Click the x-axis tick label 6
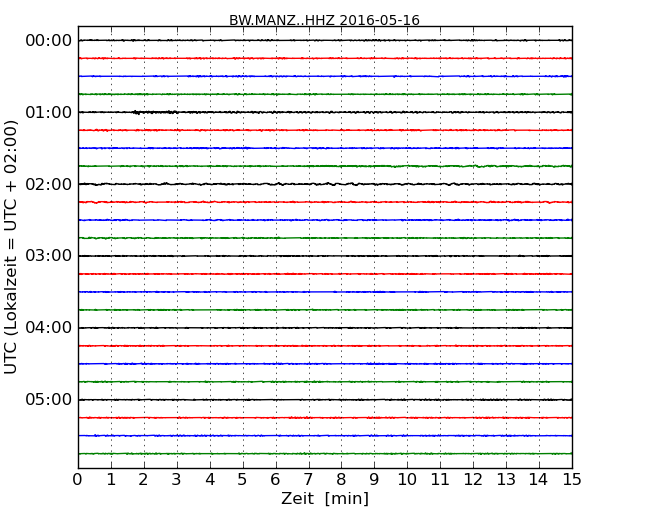This screenshot has width=650, height=520. (275, 480)
